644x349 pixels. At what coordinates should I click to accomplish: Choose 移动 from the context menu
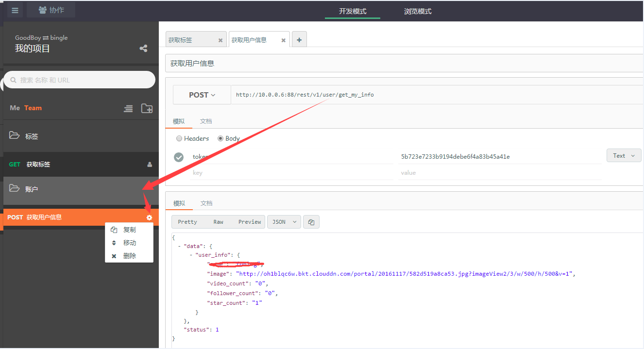(x=129, y=243)
